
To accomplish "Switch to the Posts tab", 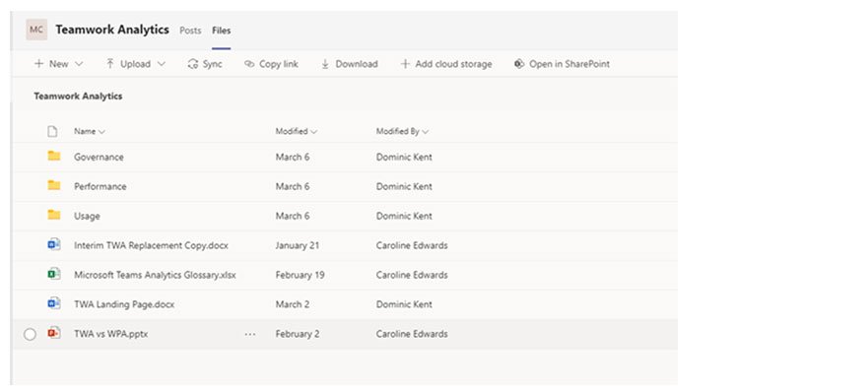I will pyautogui.click(x=190, y=31).
